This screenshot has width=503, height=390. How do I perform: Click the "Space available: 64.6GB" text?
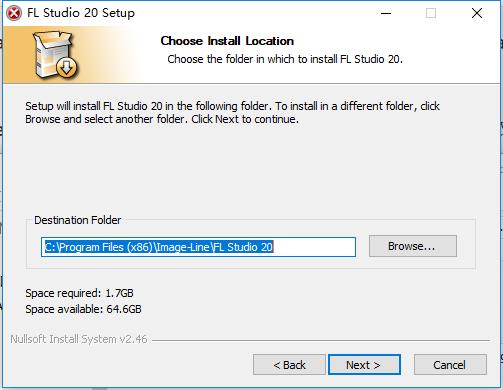[x=83, y=309]
